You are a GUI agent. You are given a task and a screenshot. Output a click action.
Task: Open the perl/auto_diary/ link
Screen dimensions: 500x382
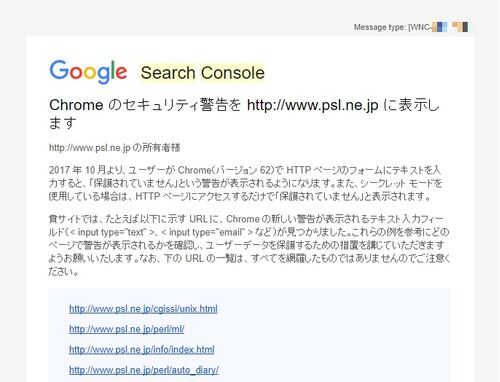144,370
